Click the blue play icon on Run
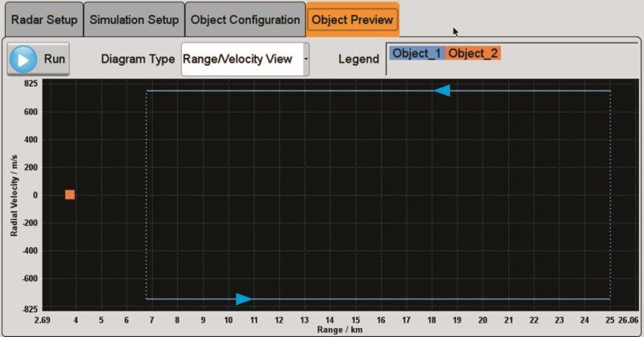Viewport: 644px width, 337px height. click(24, 60)
